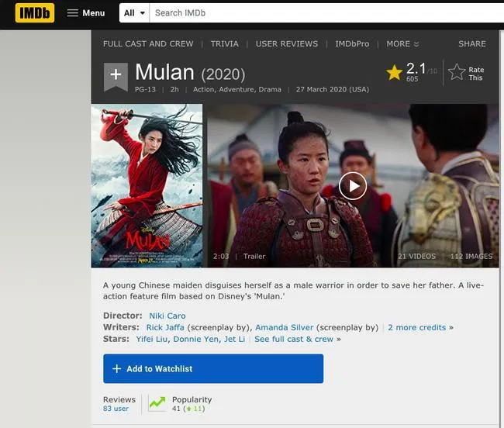View the 83 user reviews link
This screenshot has width=504, height=428.
pyautogui.click(x=116, y=409)
